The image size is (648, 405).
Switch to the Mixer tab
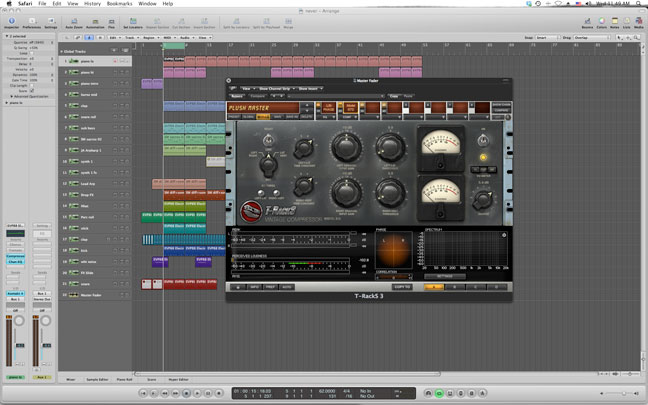tap(71, 379)
